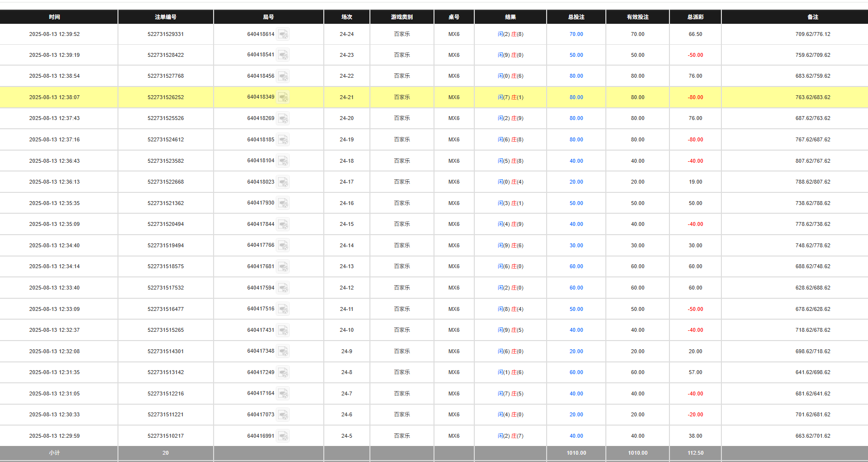The height and width of the screenshot is (462, 868).
Task: Select the 总派彩 column header
Action: (x=695, y=17)
